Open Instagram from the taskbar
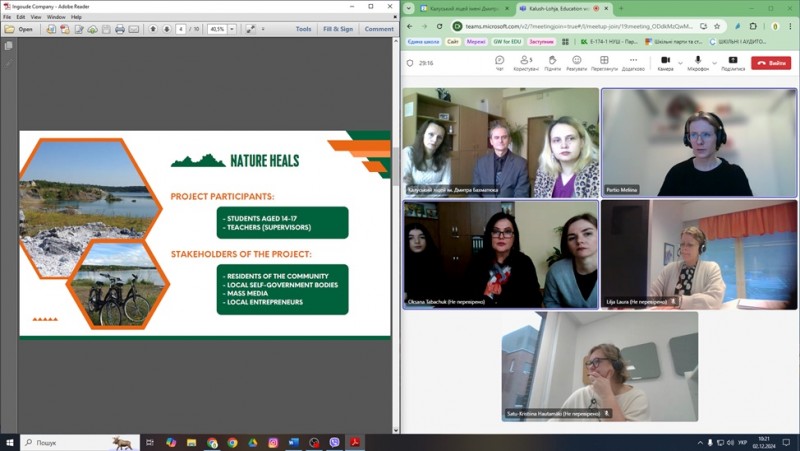Viewport: 800px width, 451px height. [273, 442]
